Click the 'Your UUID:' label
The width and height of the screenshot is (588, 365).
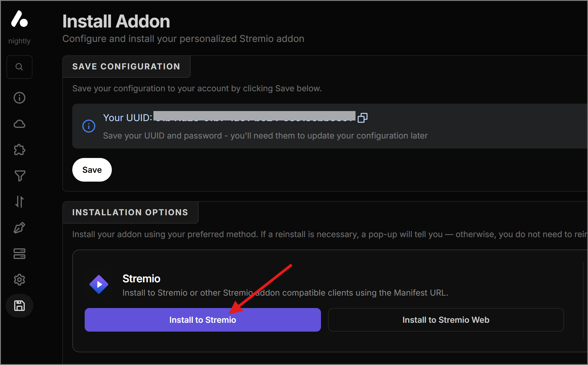pos(127,118)
